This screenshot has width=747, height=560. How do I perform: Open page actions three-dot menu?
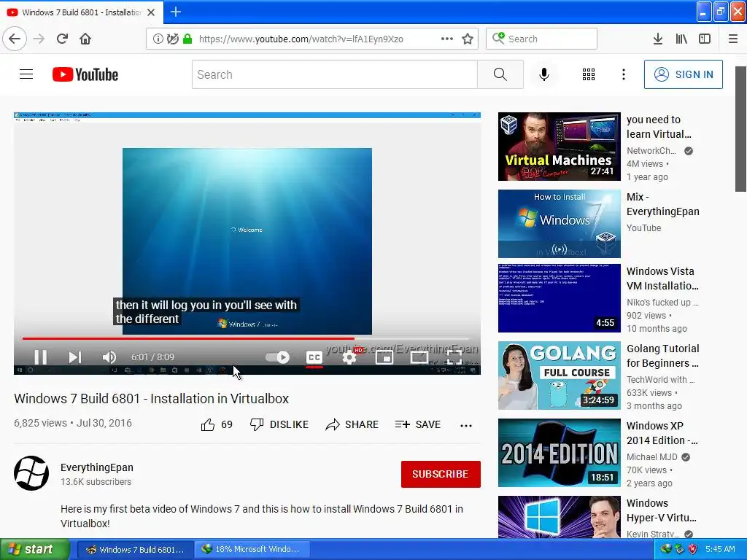[447, 39]
